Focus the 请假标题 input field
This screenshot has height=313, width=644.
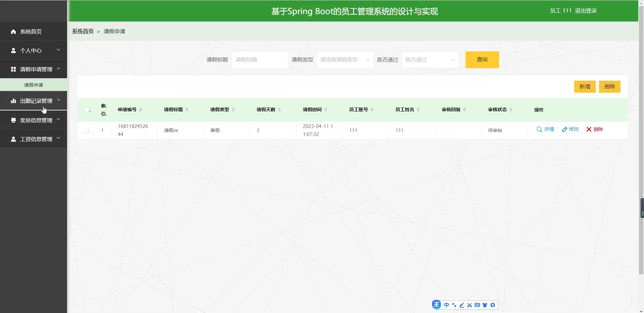(x=260, y=60)
